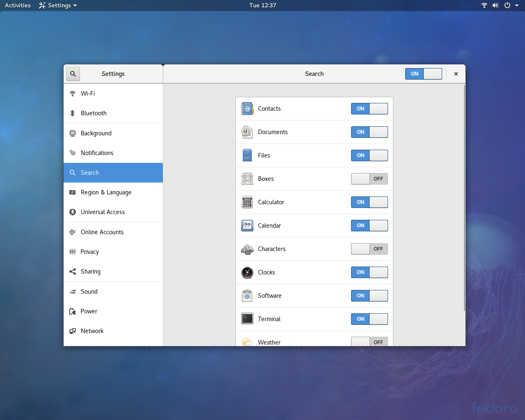This screenshot has width=525, height=420.
Task: Expand the system menu arrow in top bar
Action: coord(517,5)
